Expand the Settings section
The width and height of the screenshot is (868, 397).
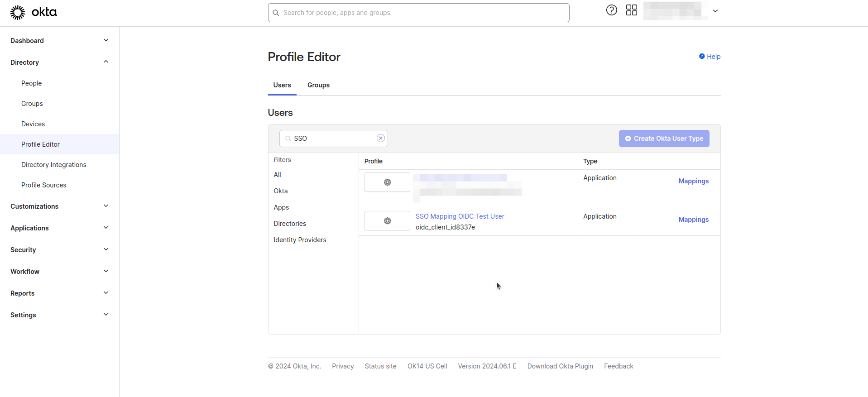pos(59,315)
